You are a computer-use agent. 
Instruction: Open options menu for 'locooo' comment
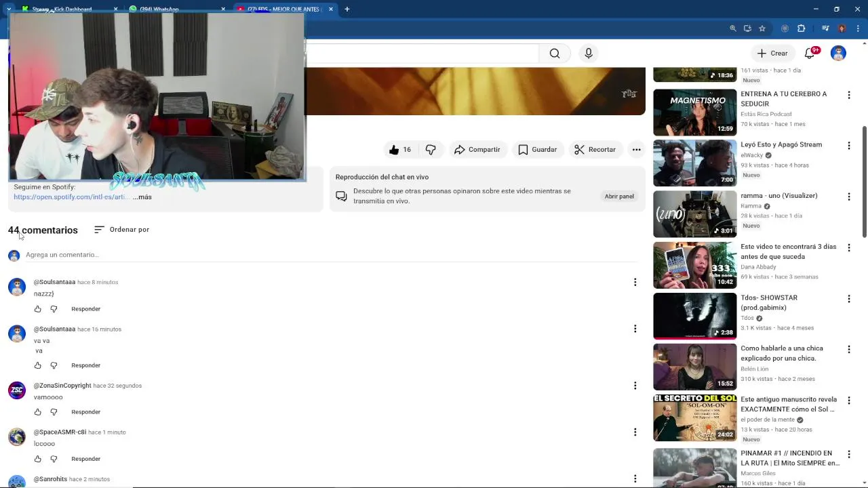click(x=635, y=432)
